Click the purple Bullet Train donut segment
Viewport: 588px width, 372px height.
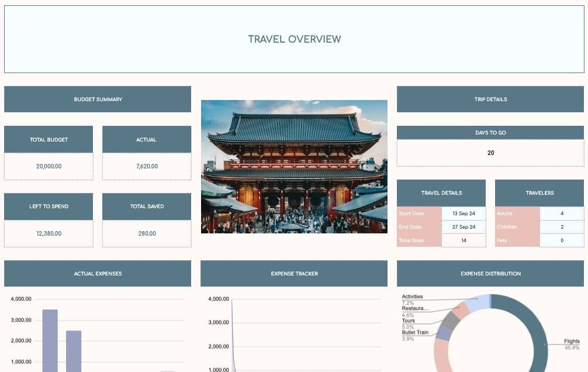[x=444, y=333]
